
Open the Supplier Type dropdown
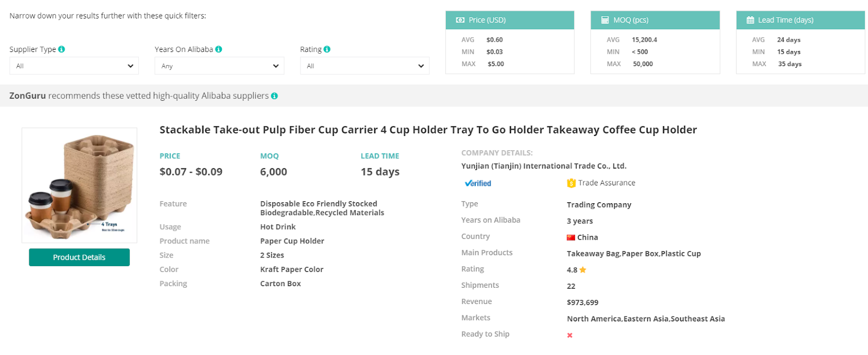pos(74,66)
